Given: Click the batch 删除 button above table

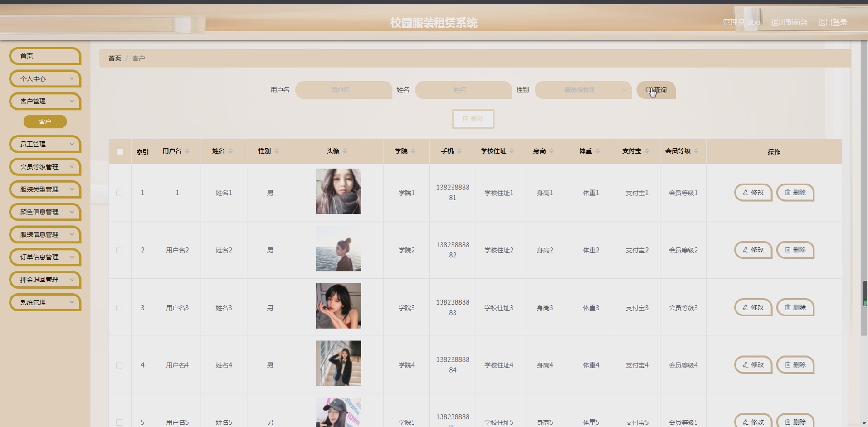Looking at the screenshot, I should coord(473,119).
